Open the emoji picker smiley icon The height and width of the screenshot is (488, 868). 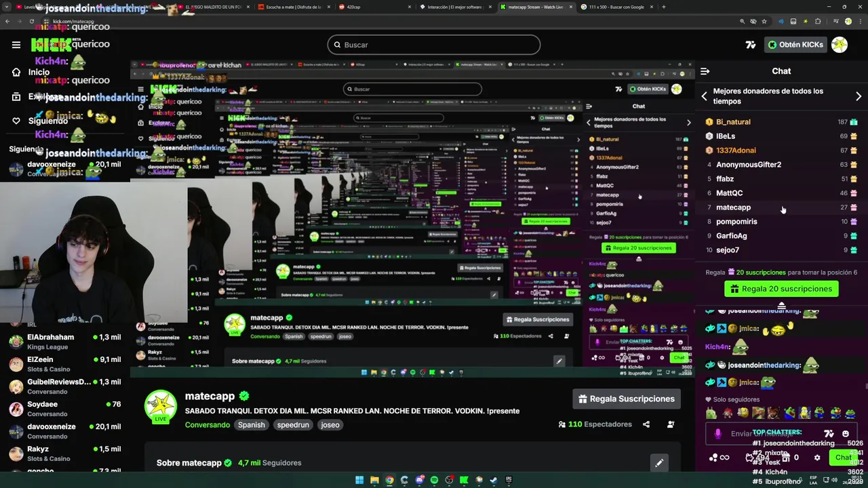pos(845,434)
